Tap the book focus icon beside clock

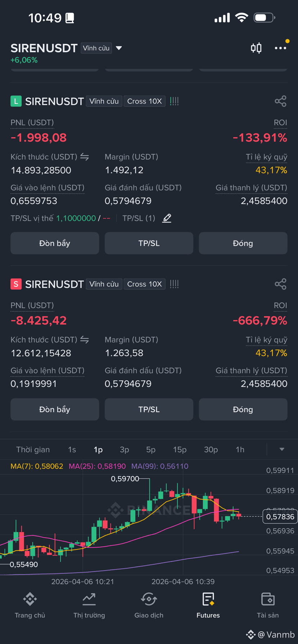point(70,18)
